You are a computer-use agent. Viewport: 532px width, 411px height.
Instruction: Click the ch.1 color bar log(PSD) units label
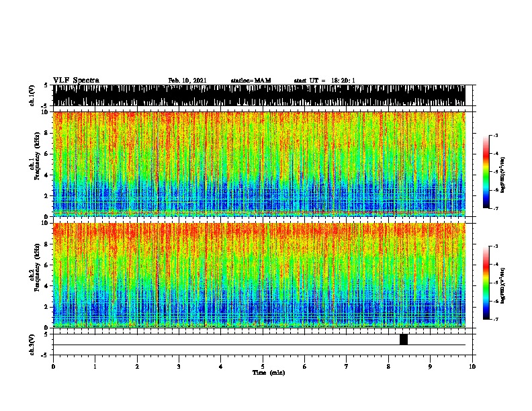503,175
